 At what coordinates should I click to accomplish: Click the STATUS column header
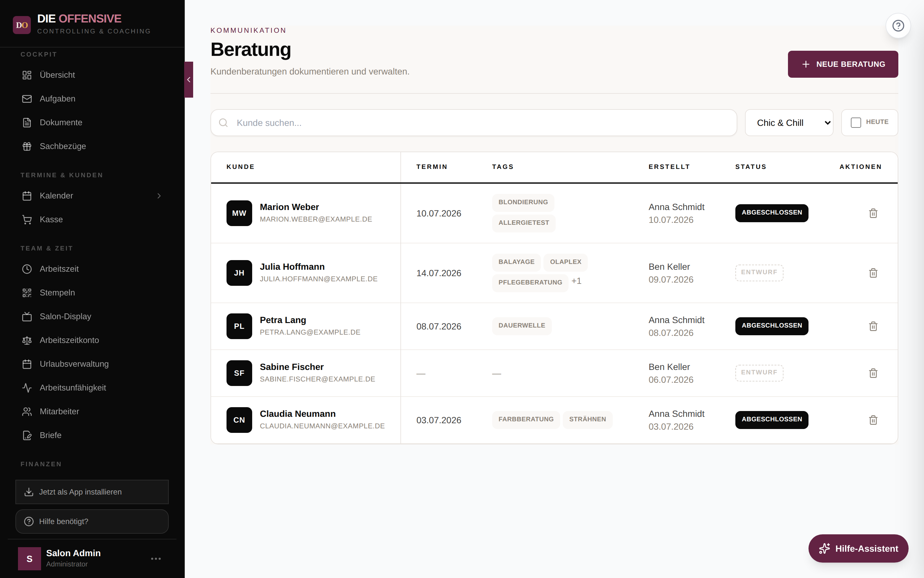tap(751, 167)
